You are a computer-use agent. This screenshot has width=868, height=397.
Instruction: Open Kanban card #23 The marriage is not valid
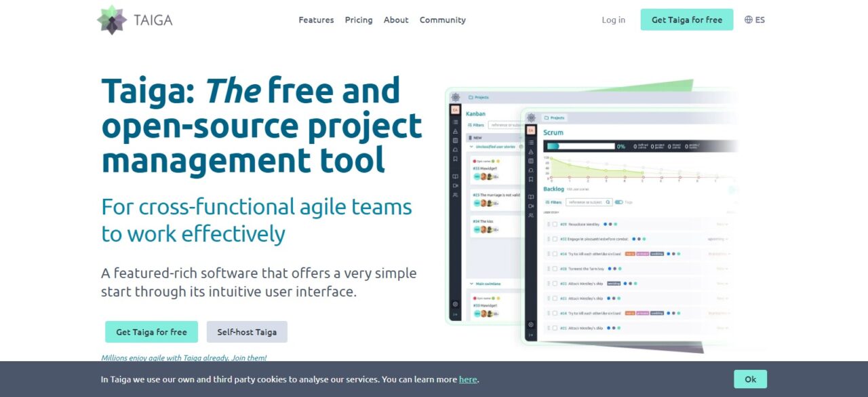pyautogui.click(x=496, y=200)
